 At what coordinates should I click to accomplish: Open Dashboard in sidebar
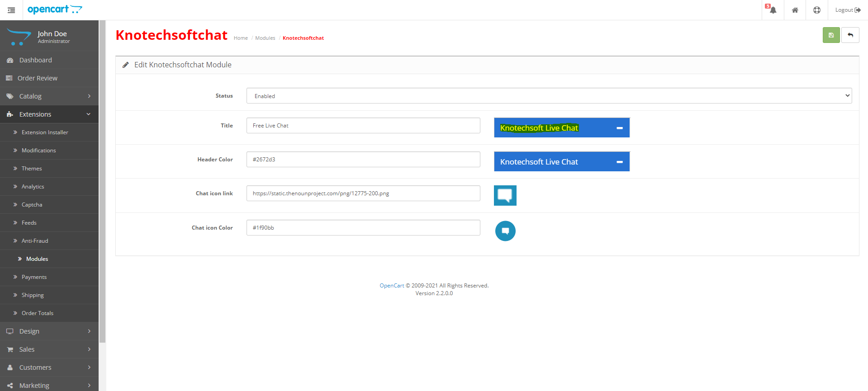pos(49,60)
